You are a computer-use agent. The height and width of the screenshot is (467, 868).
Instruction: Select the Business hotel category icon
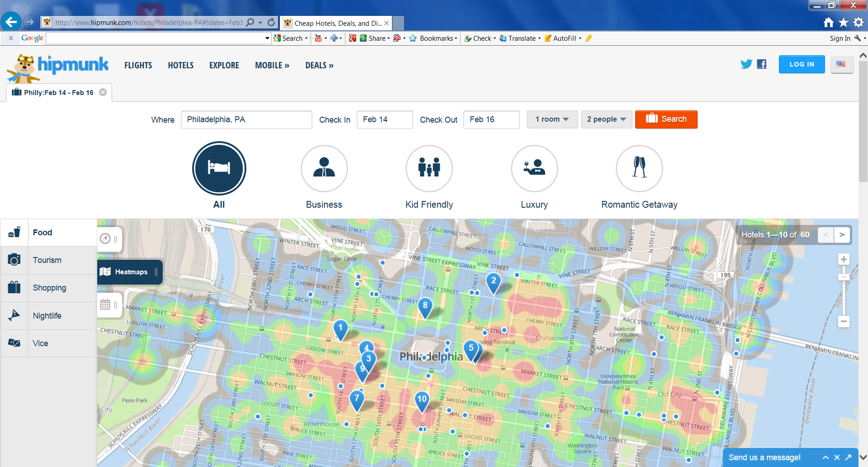pyautogui.click(x=324, y=168)
